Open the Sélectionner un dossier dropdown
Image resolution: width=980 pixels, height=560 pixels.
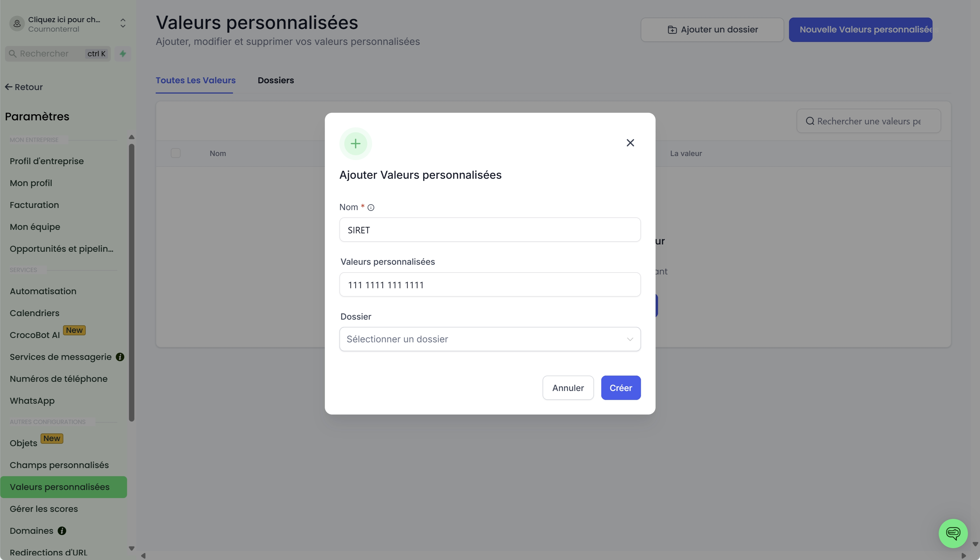click(490, 339)
